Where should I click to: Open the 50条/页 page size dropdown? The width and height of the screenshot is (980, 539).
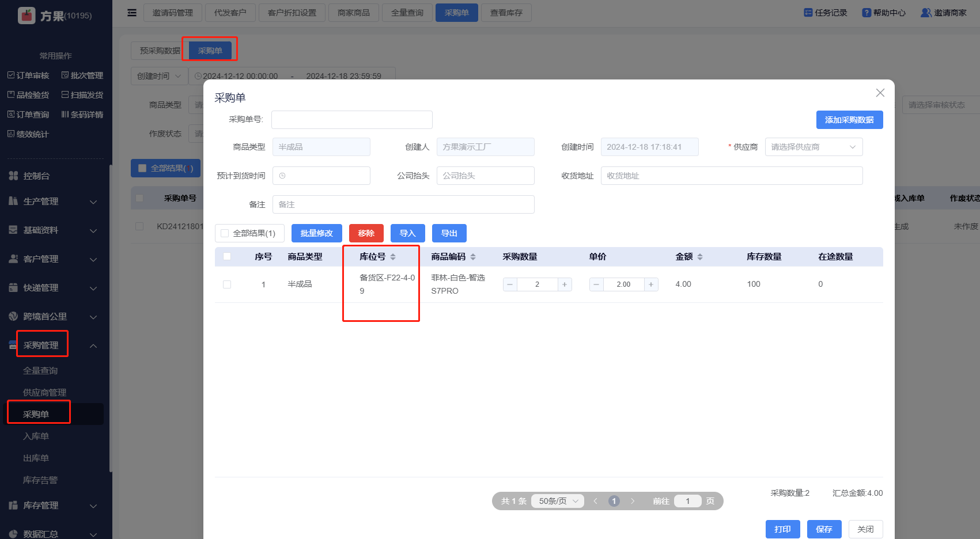[557, 501]
